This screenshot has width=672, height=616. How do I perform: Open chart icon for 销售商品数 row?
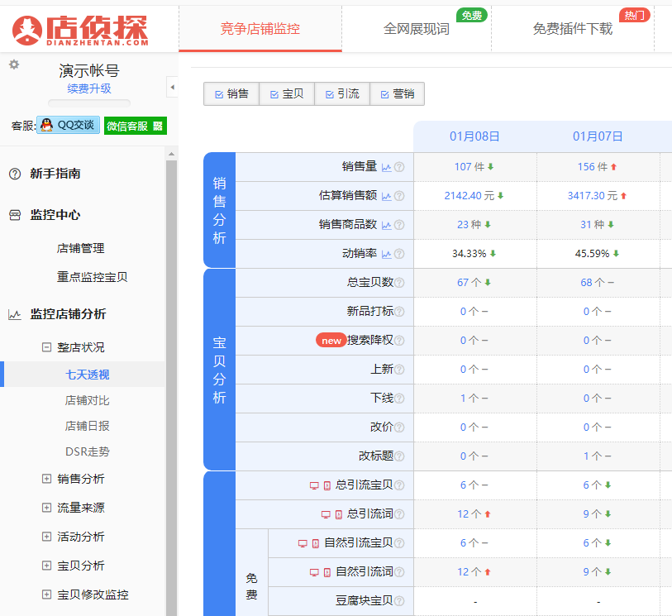(386, 225)
